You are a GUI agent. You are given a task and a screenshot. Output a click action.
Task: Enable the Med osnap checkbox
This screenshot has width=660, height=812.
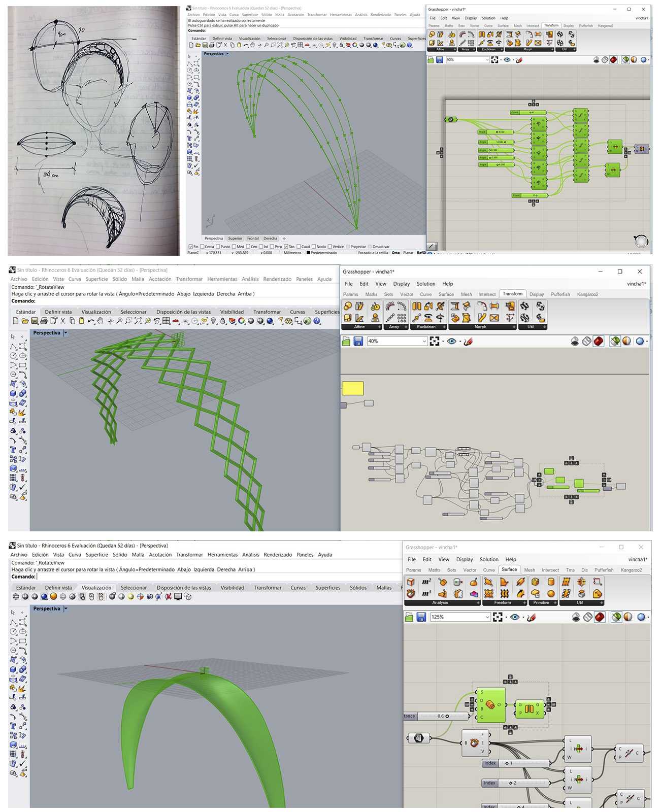(234, 247)
